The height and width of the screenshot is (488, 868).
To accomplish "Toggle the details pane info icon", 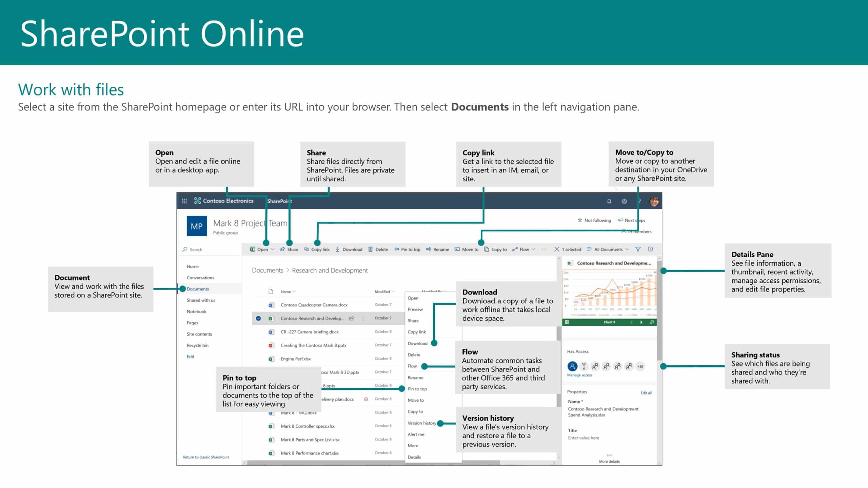I will (x=650, y=249).
